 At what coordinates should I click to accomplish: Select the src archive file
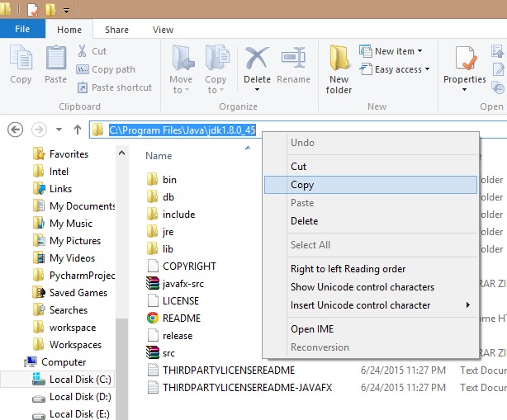(161, 353)
